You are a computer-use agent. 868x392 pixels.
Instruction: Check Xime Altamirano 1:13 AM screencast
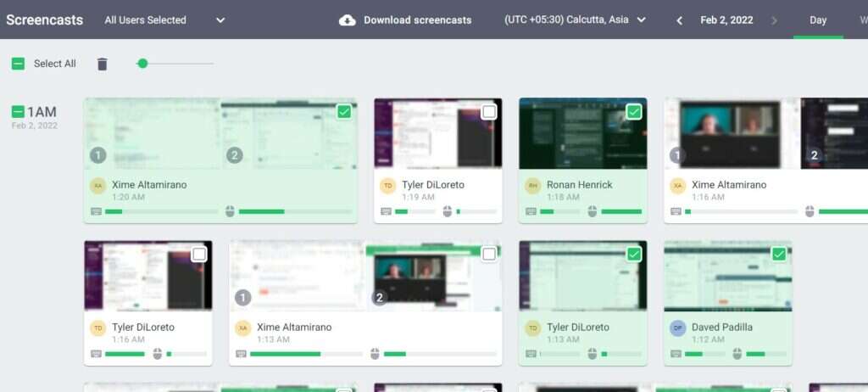pyautogui.click(x=489, y=255)
